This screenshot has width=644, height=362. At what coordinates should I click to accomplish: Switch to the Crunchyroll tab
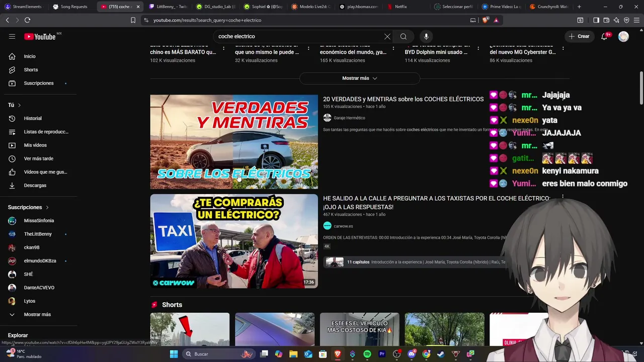550,7
